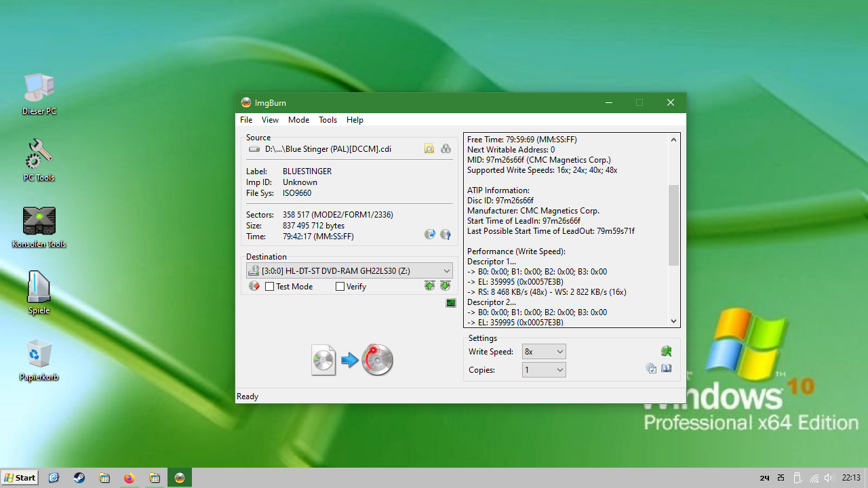This screenshot has width=868, height=488.
Task: Click the line 'Performance (Write Speed):'
Action: click(x=516, y=251)
